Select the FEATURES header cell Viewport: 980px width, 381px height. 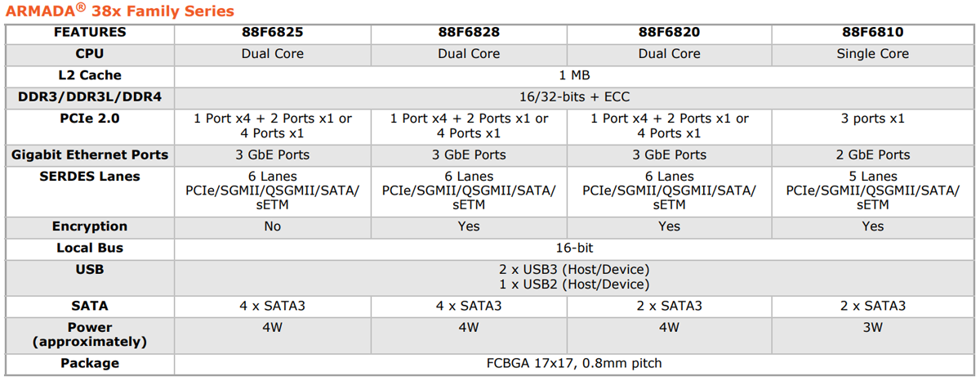coord(90,33)
